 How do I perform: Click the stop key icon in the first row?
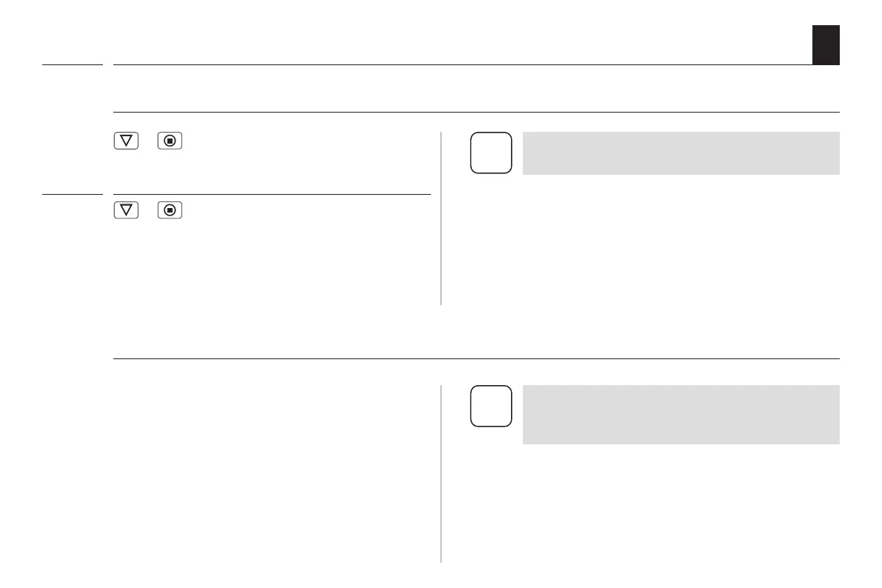pyautogui.click(x=170, y=141)
